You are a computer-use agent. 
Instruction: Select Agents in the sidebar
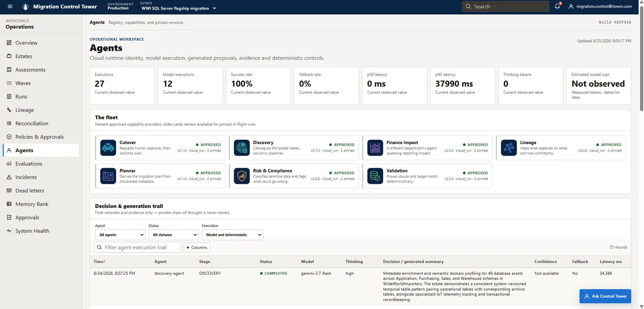[x=41, y=150]
